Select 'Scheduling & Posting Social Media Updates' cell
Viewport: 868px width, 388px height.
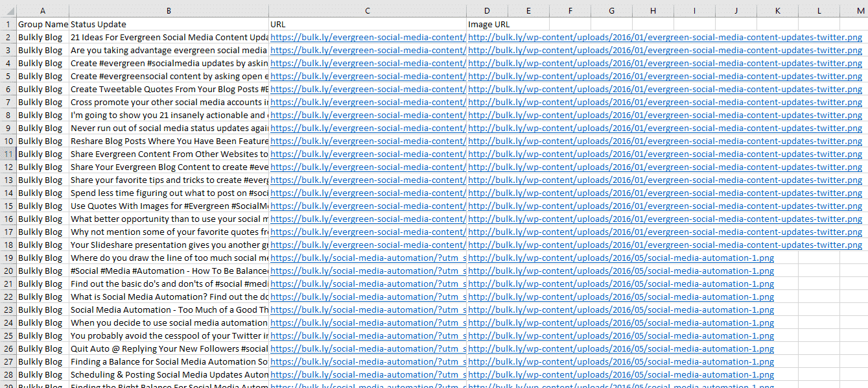[169, 374]
